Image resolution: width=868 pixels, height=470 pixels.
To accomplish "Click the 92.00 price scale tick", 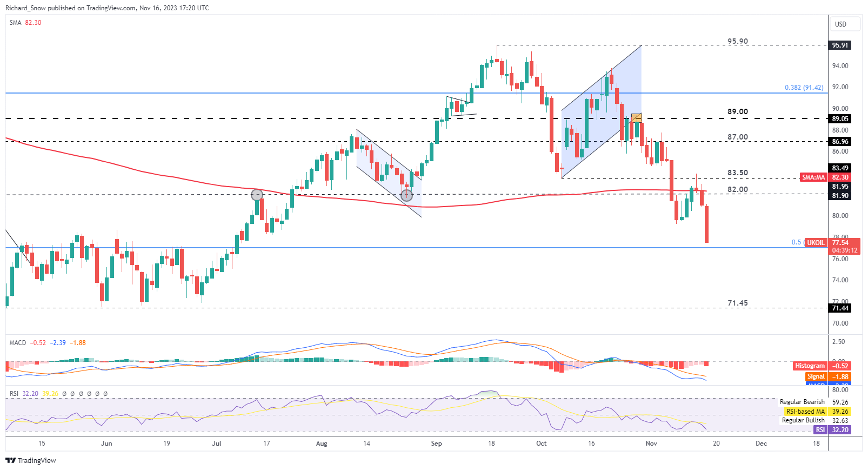I will click(x=840, y=87).
